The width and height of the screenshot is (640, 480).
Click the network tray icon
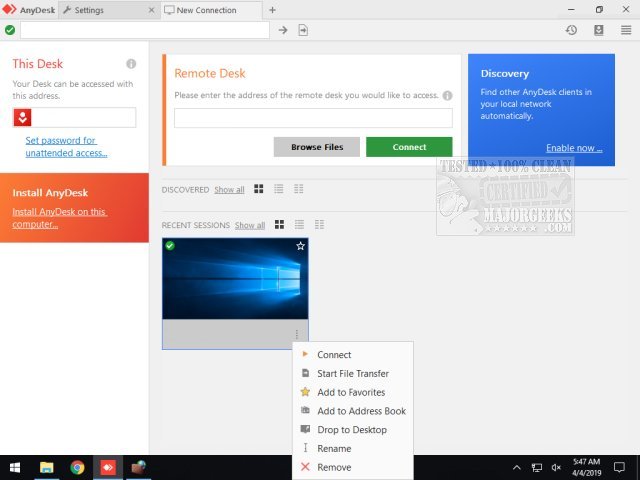tap(536, 468)
